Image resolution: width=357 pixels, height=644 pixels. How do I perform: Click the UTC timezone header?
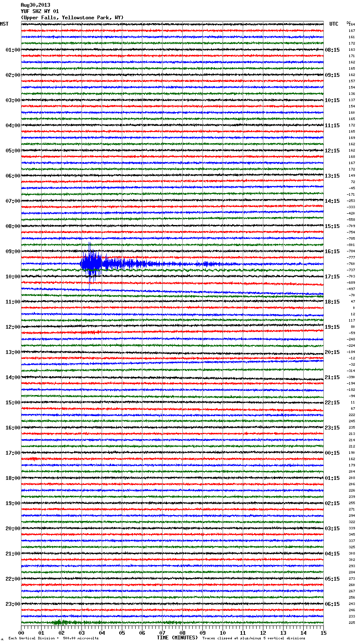(x=334, y=24)
